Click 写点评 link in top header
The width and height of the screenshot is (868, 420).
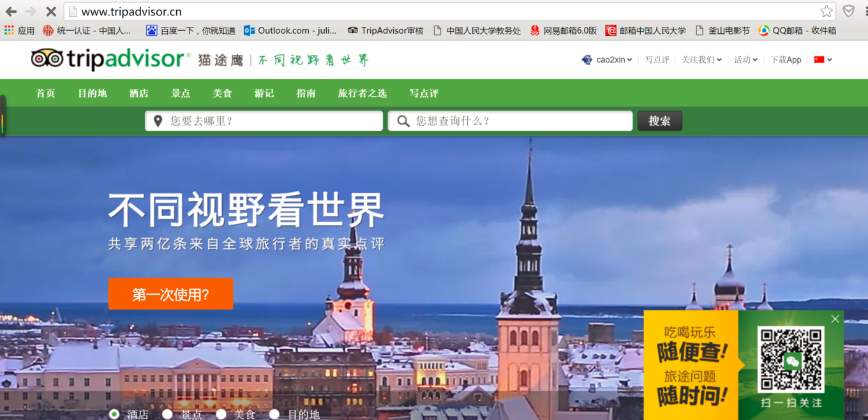click(x=657, y=59)
